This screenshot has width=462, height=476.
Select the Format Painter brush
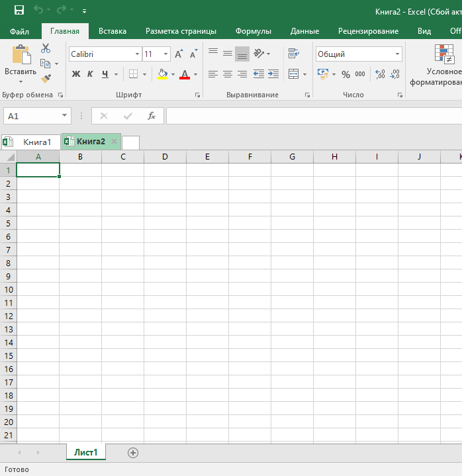46,78
